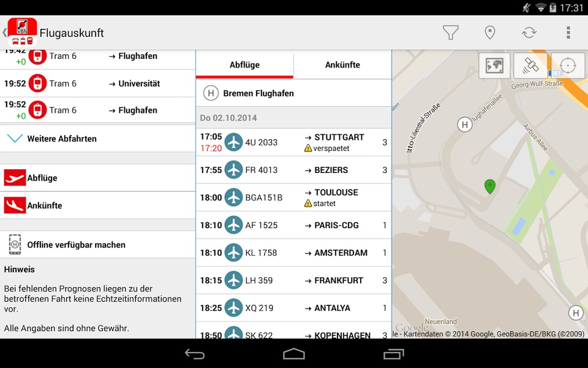Refresh flight data with the reload icon
This screenshot has height=368, width=588.
529,33
